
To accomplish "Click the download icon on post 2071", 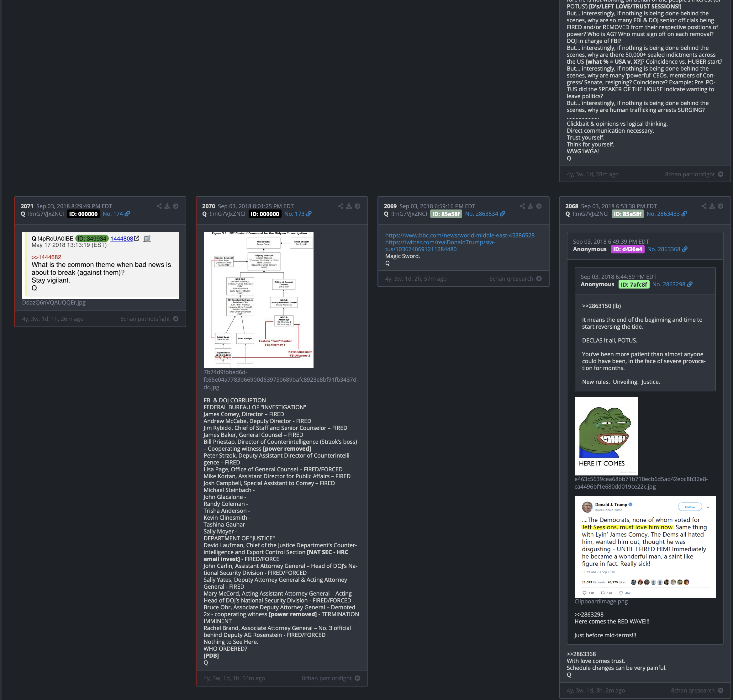I will click(167, 206).
